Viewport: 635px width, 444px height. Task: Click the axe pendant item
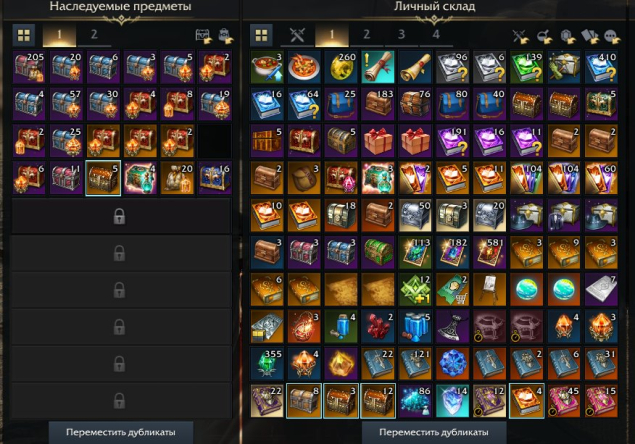(x=452, y=327)
